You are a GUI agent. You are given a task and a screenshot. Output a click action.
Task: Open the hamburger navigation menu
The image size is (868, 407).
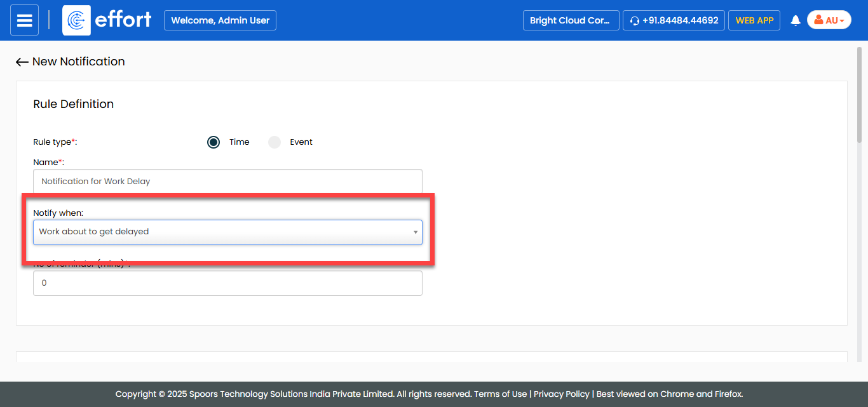[24, 20]
